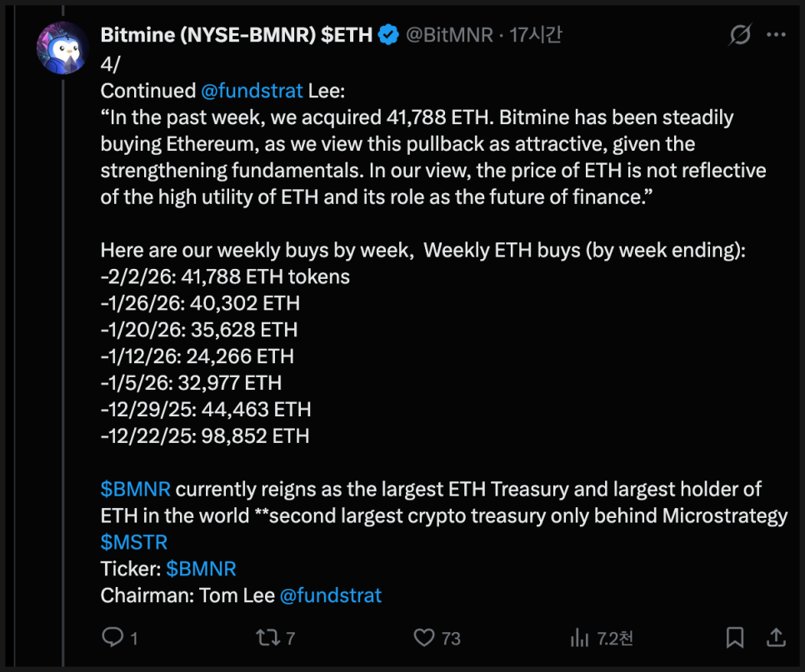
Task: Like the tweet with the heart icon
Action: [424, 638]
